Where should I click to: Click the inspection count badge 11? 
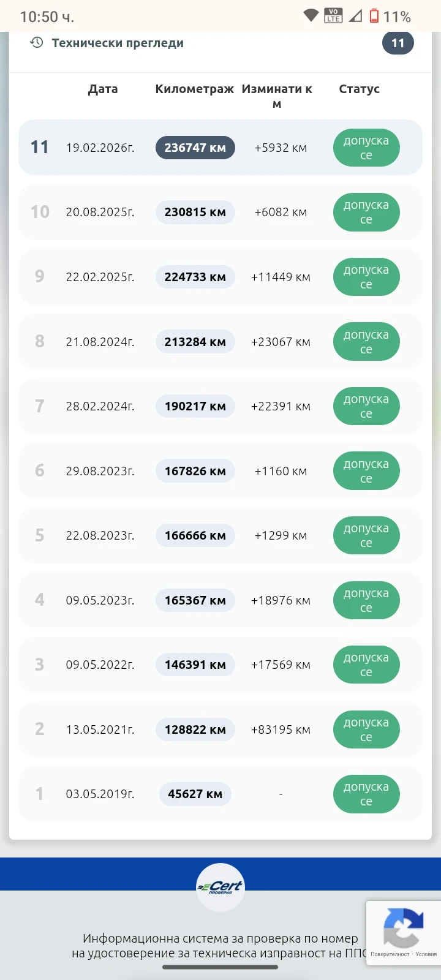398,43
